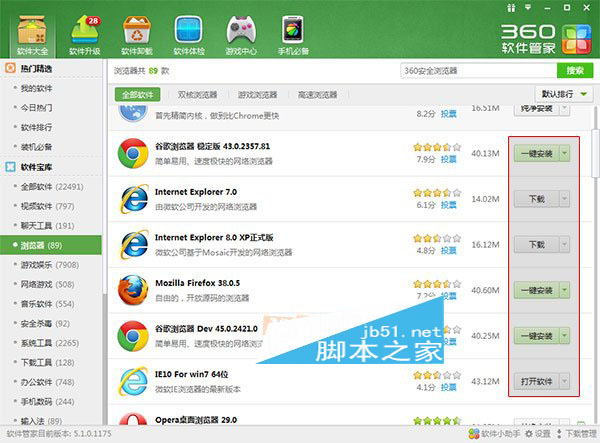
Task: Open 软件小助手 in status bar
Action: [x=494, y=434]
